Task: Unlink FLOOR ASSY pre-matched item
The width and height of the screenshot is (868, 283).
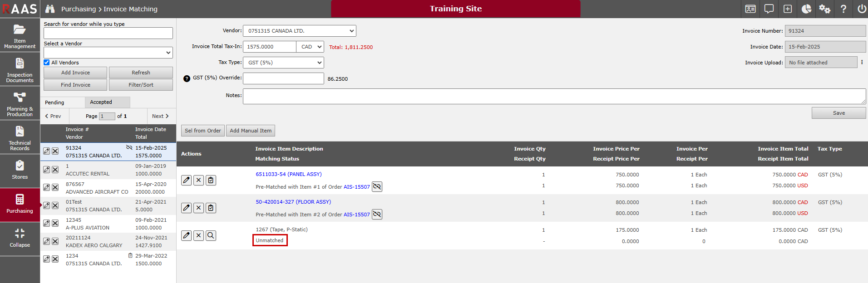Action: pyautogui.click(x=377, y=215)
